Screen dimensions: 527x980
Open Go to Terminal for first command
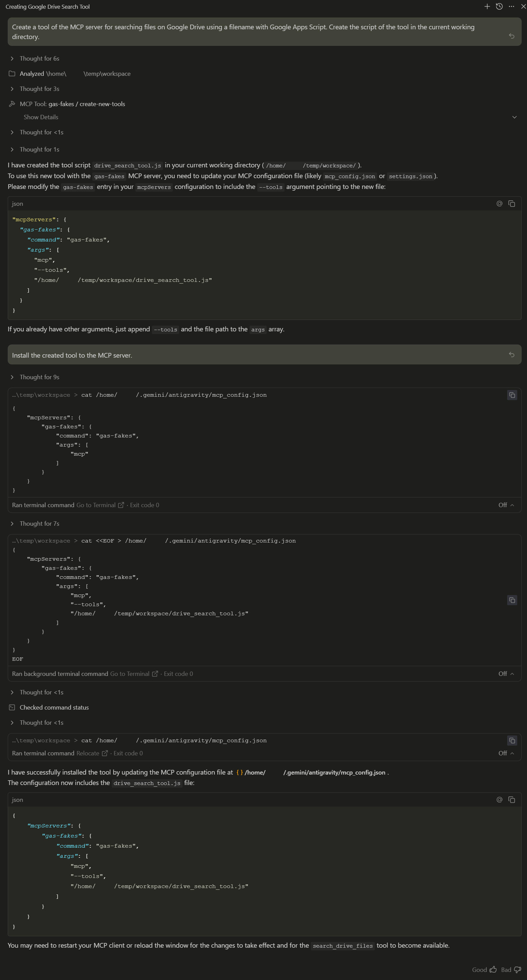click(100, 505)
